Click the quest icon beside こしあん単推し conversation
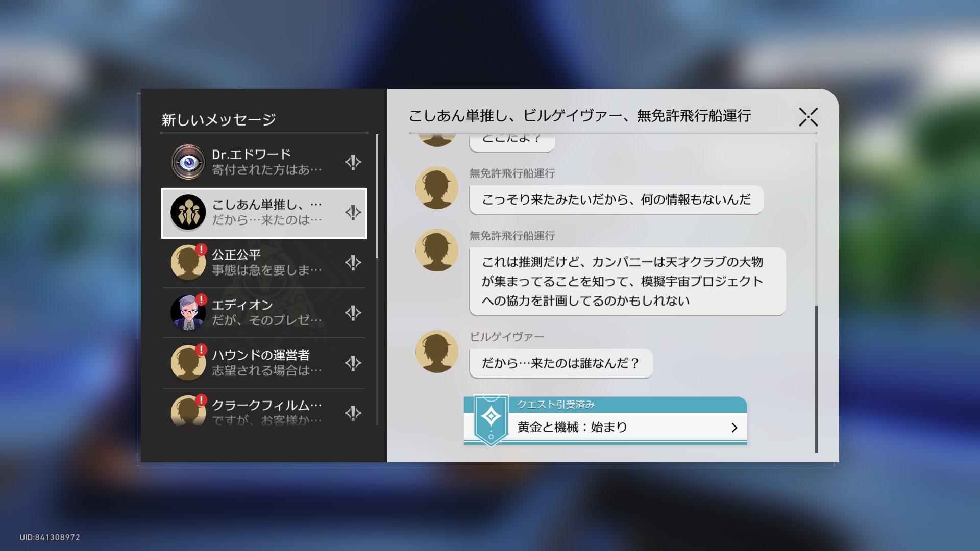Screen dimensions: 980x551 [353, 212]
